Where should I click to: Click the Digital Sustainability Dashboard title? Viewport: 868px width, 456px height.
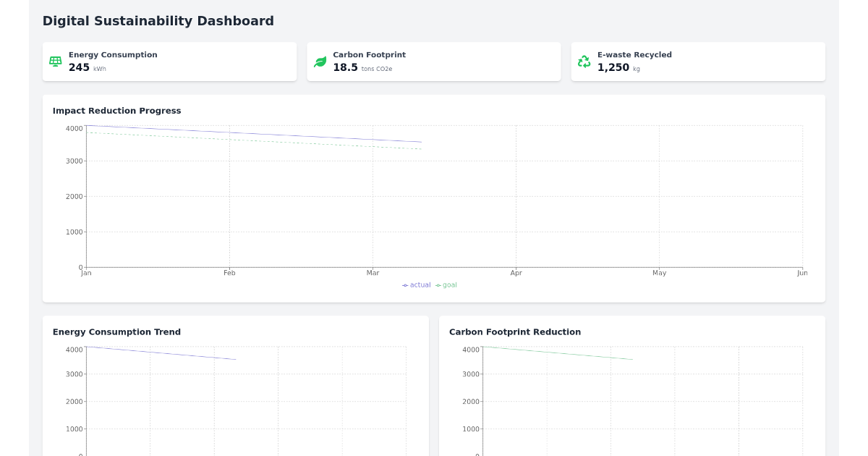(x=158, y=21)
